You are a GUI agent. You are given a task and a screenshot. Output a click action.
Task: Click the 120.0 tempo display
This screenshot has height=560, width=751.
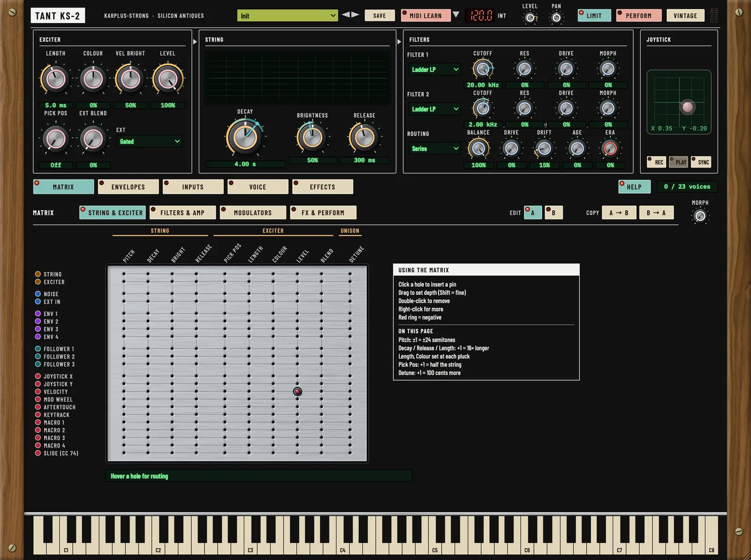481,15
